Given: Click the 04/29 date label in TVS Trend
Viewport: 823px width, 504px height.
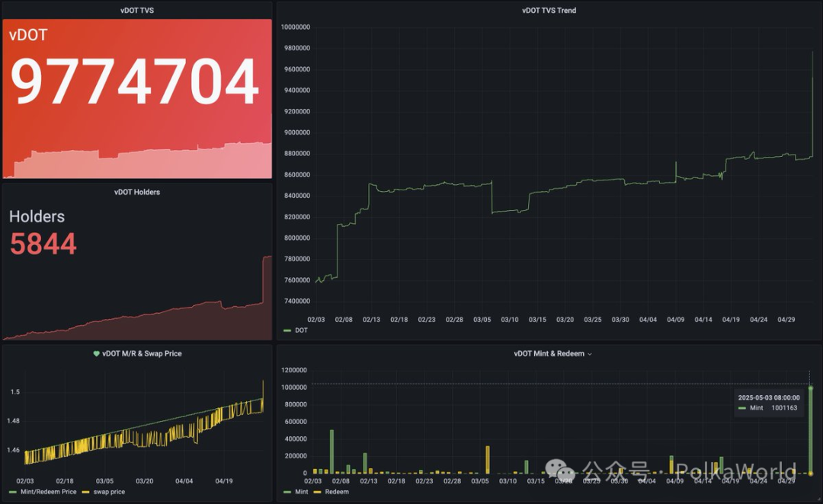Looking at the screenshot, I should click(786, 320).
